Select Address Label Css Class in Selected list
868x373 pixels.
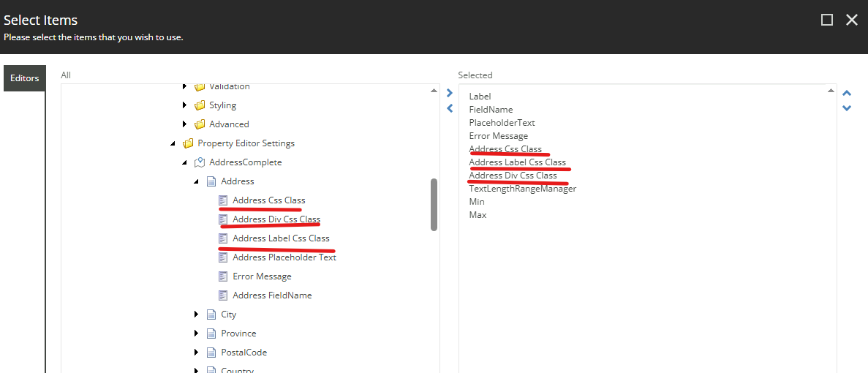518,162
